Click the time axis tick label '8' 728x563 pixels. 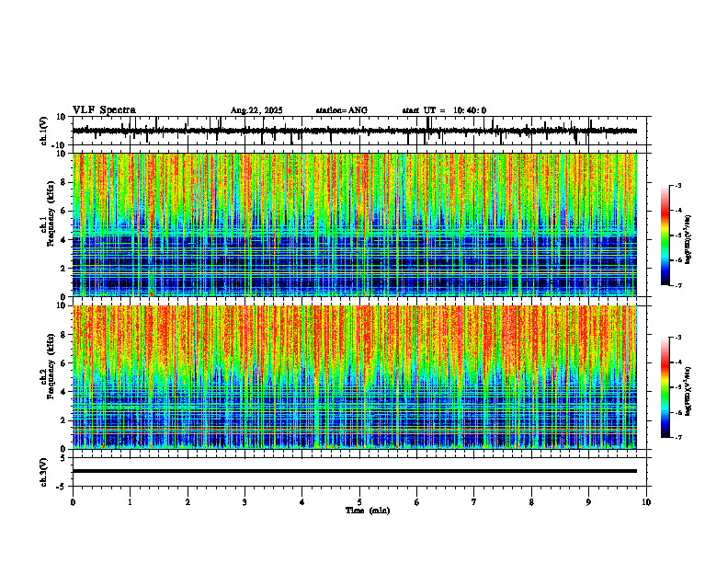click(531, 502)
